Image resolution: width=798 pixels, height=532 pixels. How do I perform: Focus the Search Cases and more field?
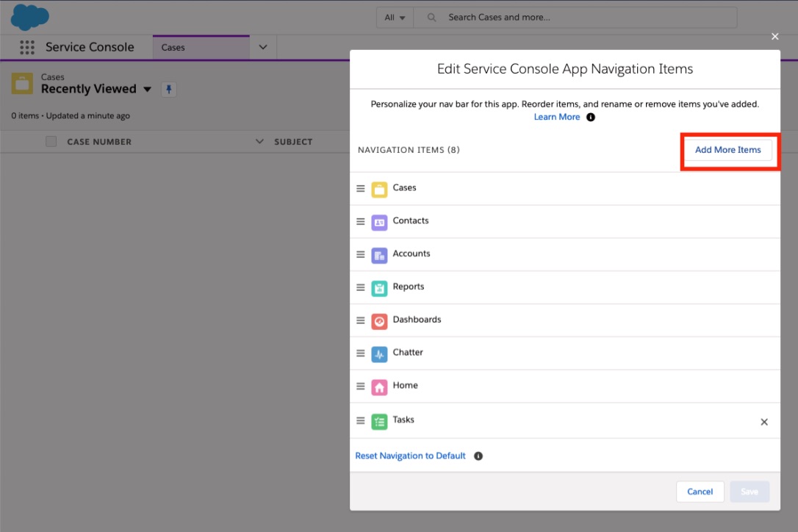point(575,18)
